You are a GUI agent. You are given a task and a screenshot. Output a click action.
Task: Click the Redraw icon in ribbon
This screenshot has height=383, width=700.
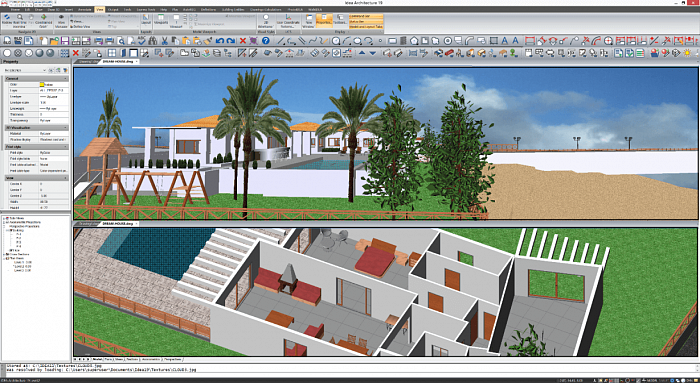pos(8,20)
